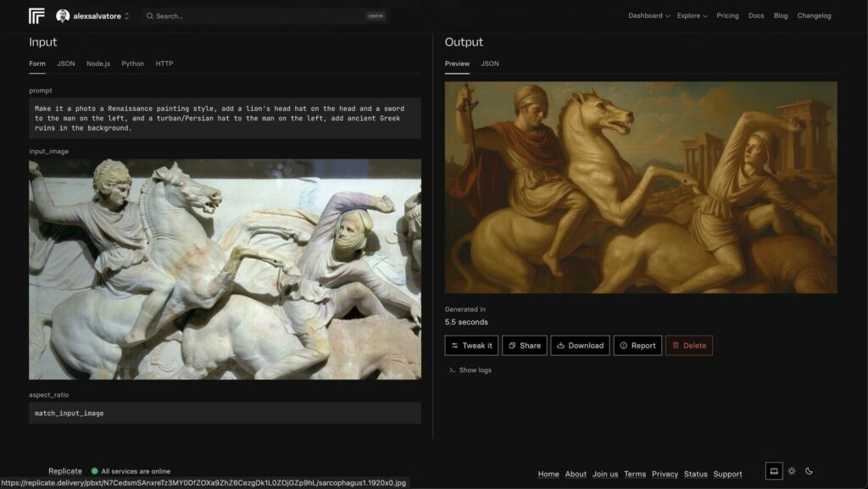Click the trash icon on Delete
Image resolution: width=868 pixels, height=489 pixels.
point(675,346)
